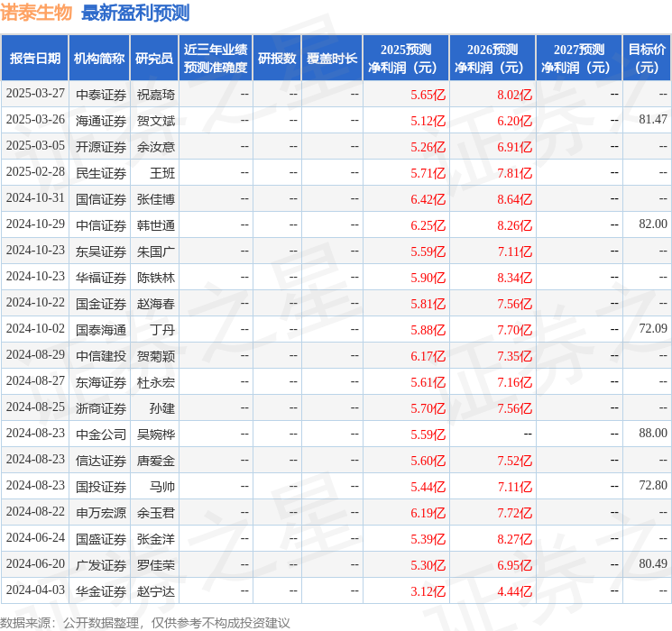Viewport: 672px width, 631px height.
Task: Select the 近三年业绩预测准确度 column header
Action: [x=215, y=59]
